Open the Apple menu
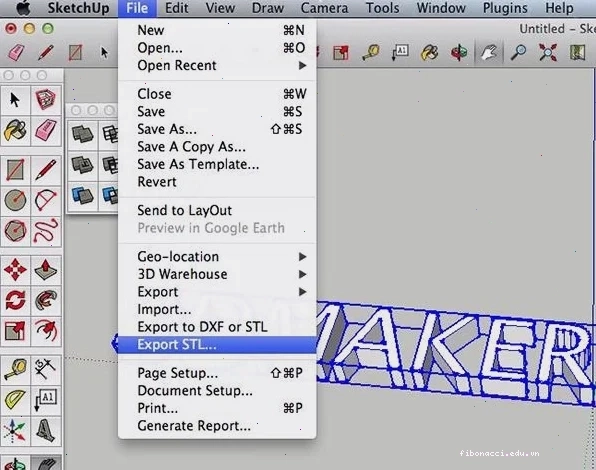Image resolution: width=596 pixels, height=470 pixels. coord(24,8)
